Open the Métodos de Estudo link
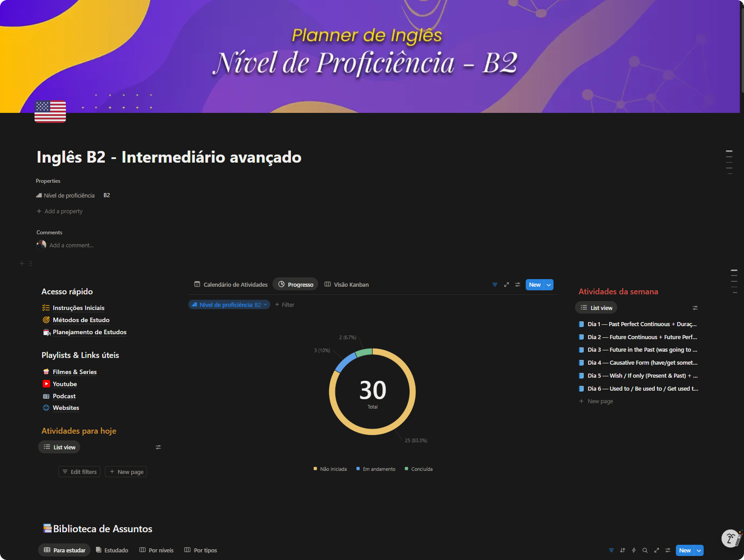The image size is (744, 560). click(81, 320)
